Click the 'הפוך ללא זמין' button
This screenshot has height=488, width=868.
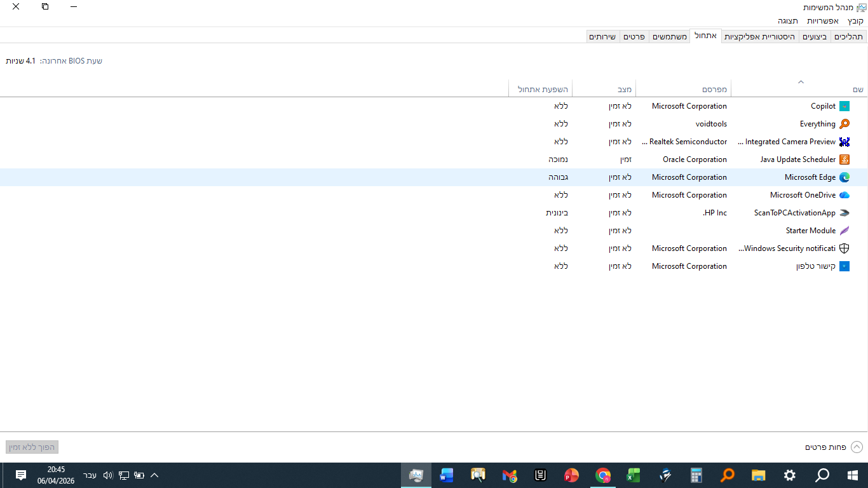coord(32,447)
